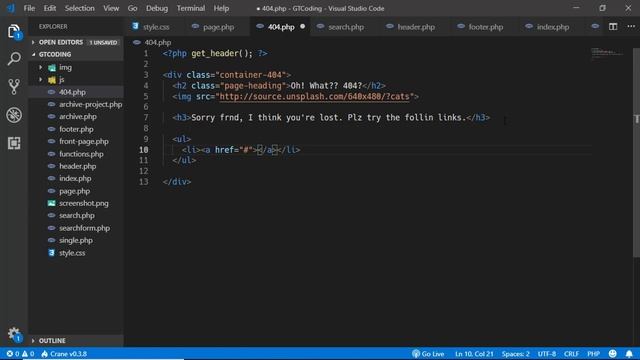Screen dimensions: 640x360
Task: Click the unsaved dot on 404.php tab
Action: (x=302, y=27)
